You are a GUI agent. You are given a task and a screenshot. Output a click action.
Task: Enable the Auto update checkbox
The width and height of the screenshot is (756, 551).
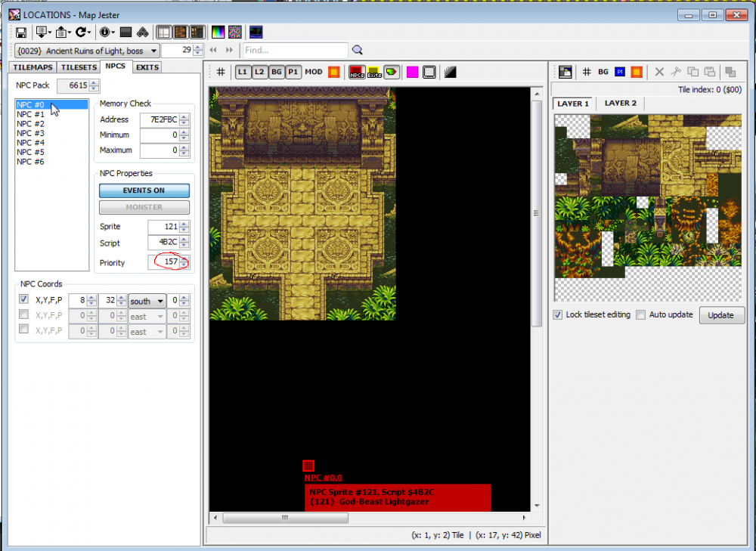coord(641,314)
